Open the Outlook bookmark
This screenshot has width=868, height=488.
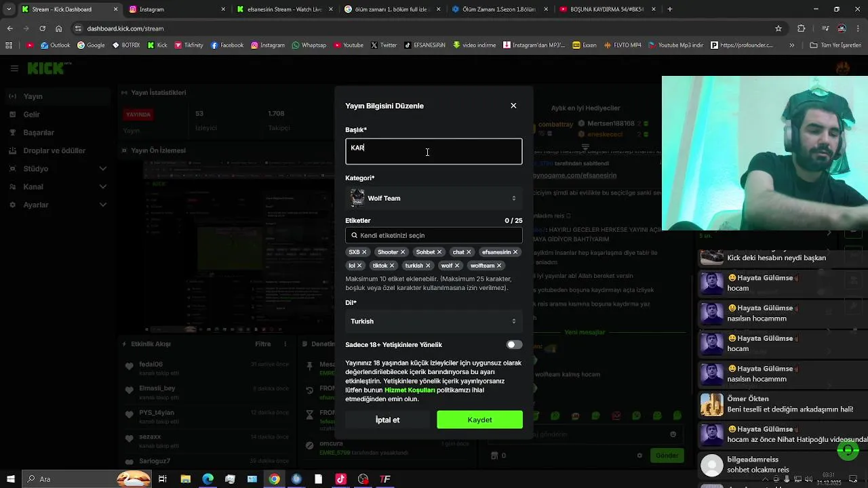[55, 45]
